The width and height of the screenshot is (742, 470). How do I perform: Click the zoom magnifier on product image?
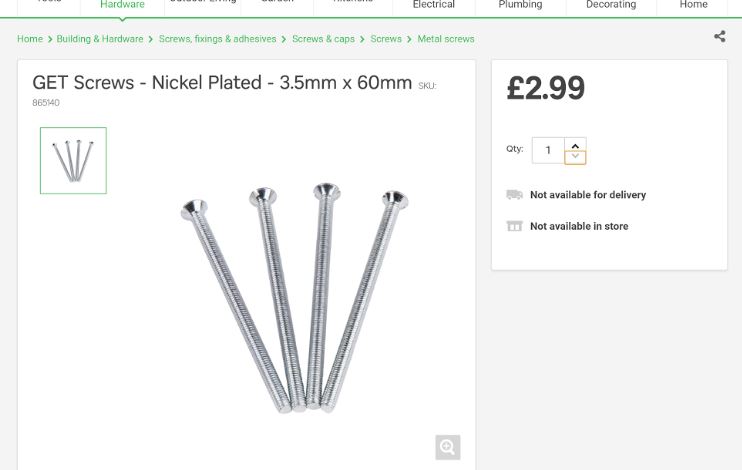point(447,447)
